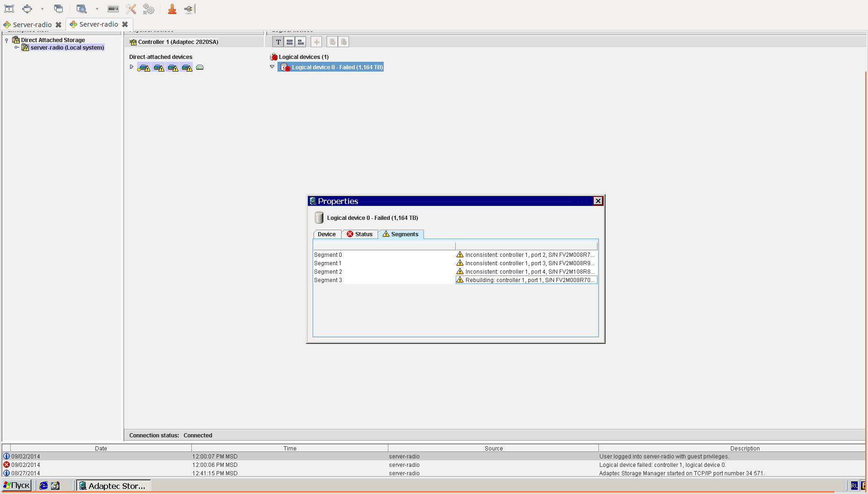Toggle fullscreen mode in viewer toolbar
The height and width of the screenshot is (494, 868).
point(28,8)
